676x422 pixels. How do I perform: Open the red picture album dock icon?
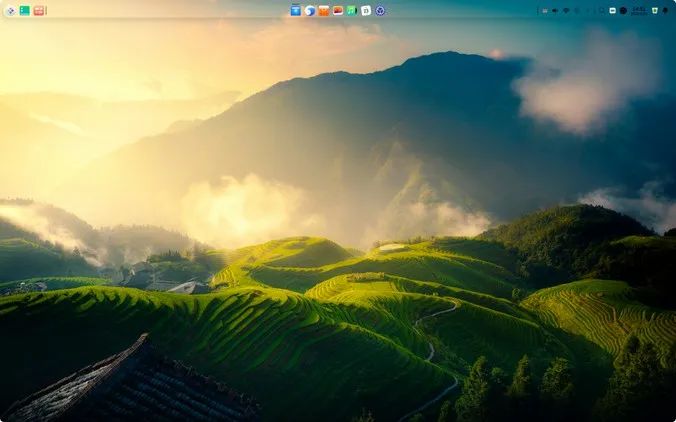pyautogui.click(x=338, y=11)
